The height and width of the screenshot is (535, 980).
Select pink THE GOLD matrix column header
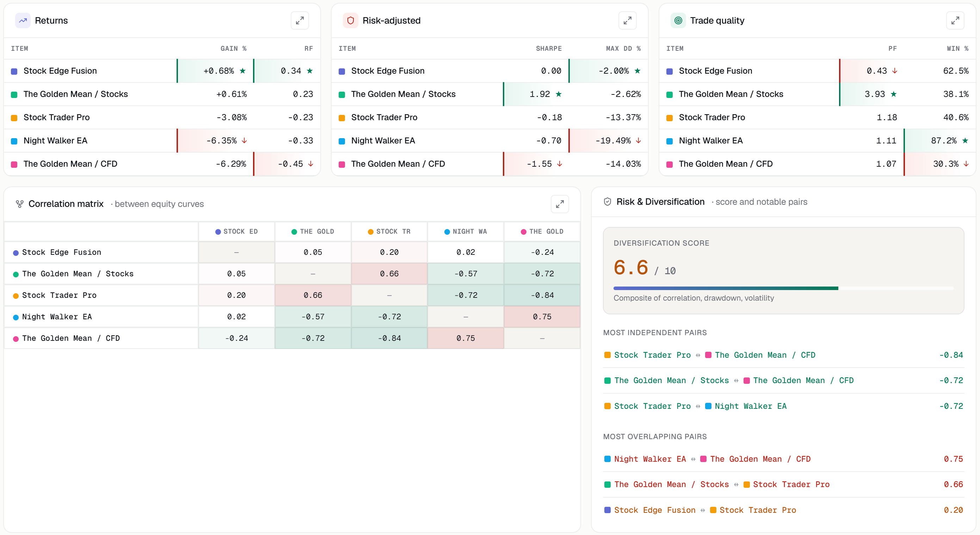tap(542, 231)
